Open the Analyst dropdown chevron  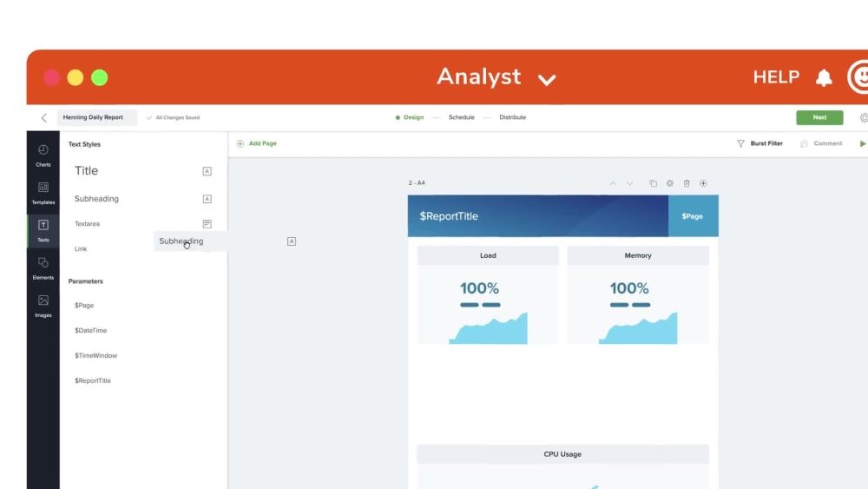[x=546, y=80]
